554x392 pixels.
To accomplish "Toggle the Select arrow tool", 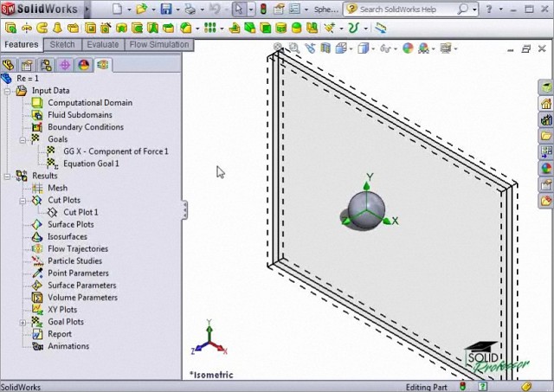I will [239, 10].
